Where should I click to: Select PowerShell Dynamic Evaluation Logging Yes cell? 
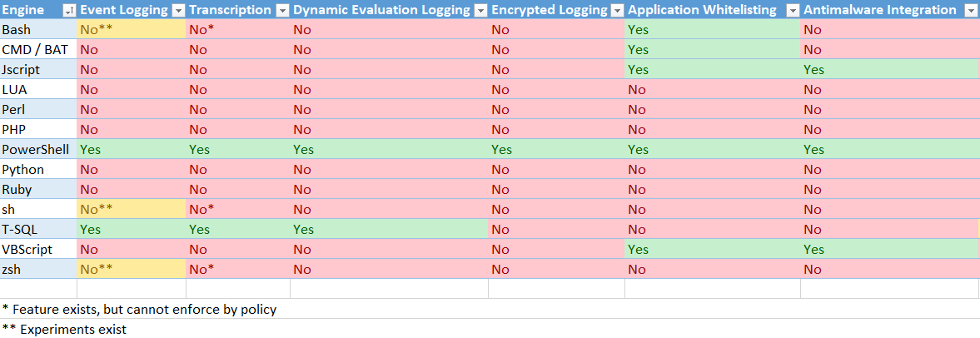pos(390,149)
